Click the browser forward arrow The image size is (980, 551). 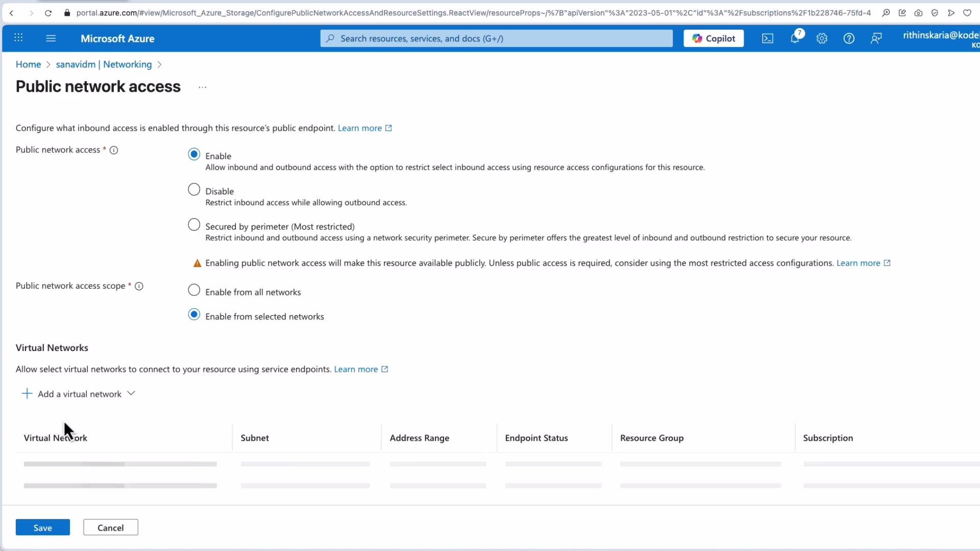[x=31, y=13]
